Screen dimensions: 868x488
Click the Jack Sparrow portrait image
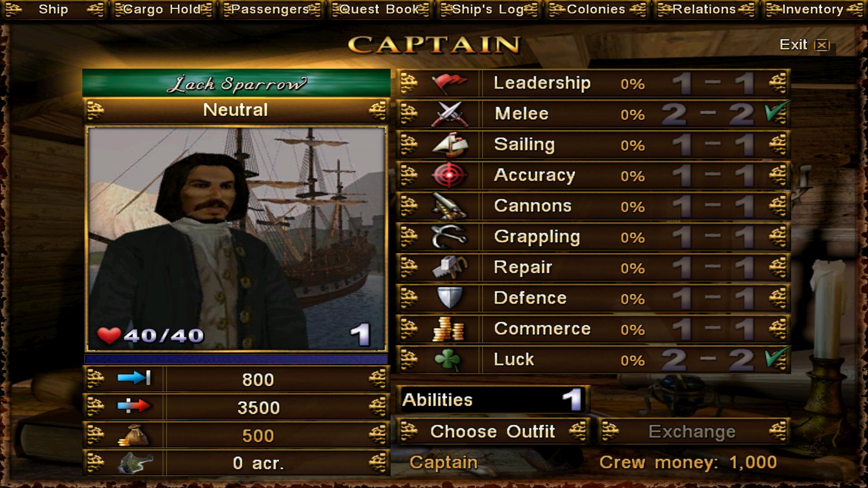pos(236,239)
